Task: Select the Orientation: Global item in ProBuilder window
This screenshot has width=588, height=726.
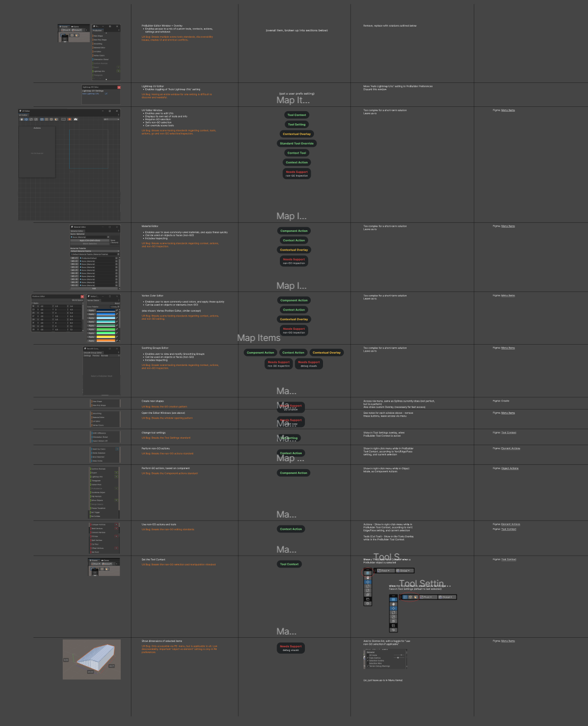Action: [101, 60]
